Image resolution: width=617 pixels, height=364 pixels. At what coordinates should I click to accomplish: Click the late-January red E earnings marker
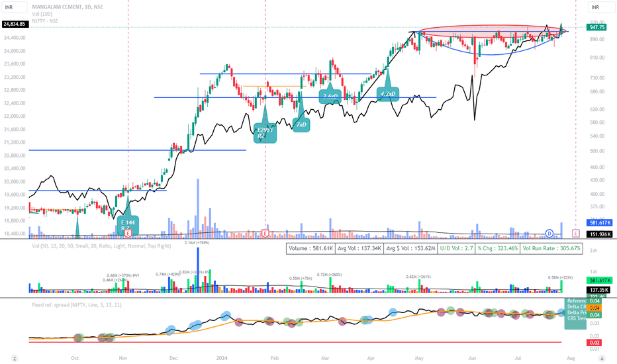click(x=265, y=234)
